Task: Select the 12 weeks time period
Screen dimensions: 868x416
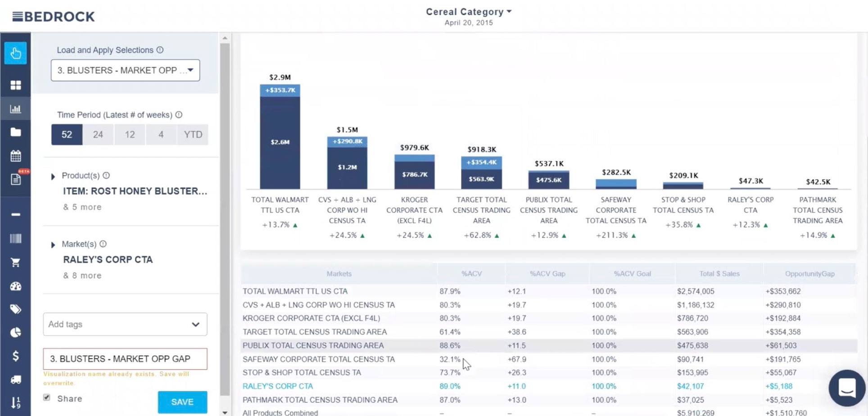Action: coord(130,135)
